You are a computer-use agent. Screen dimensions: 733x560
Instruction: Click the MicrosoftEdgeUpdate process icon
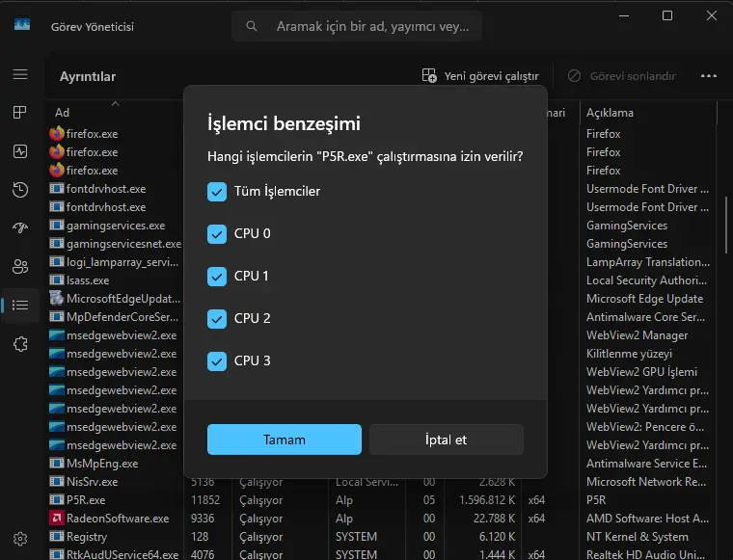(57, 298)
